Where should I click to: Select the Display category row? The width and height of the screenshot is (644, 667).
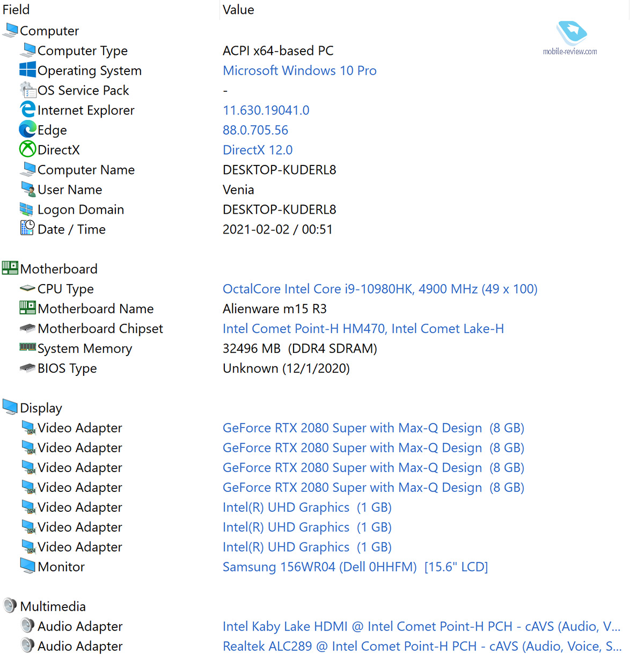[x=41, y=408]
